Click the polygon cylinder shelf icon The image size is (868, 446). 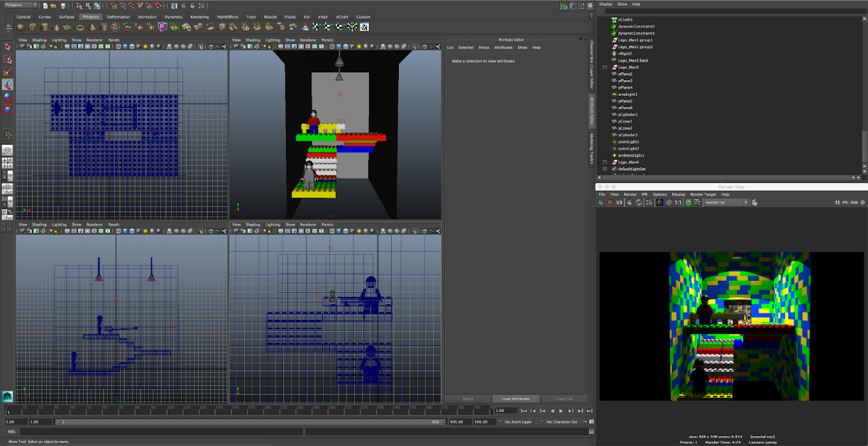[x=45, y=27]
